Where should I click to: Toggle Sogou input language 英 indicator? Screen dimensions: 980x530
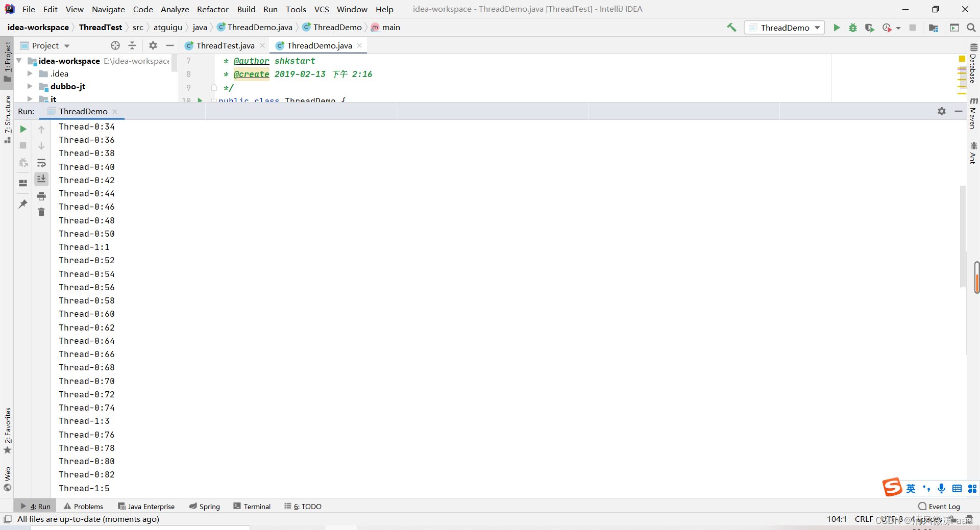pos(911,488)
